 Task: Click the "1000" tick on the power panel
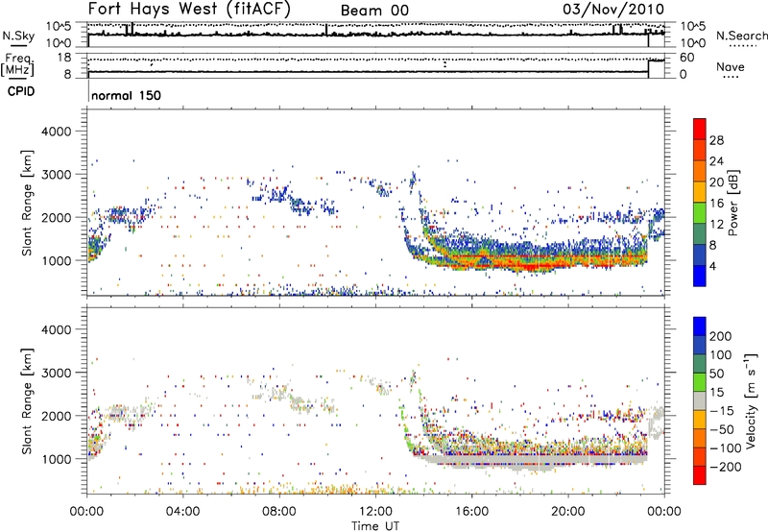(x=57, y=260)
